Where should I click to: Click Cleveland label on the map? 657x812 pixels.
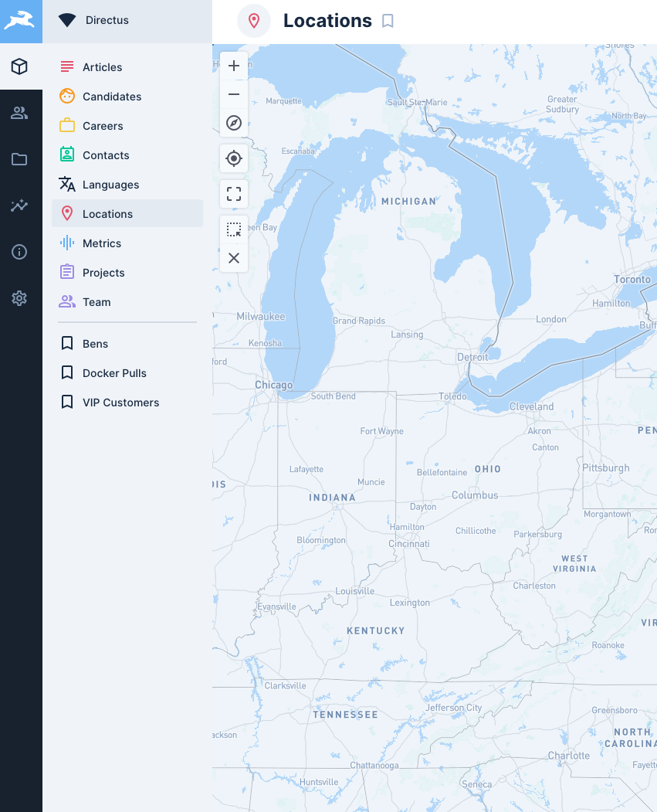coord(532,406)
